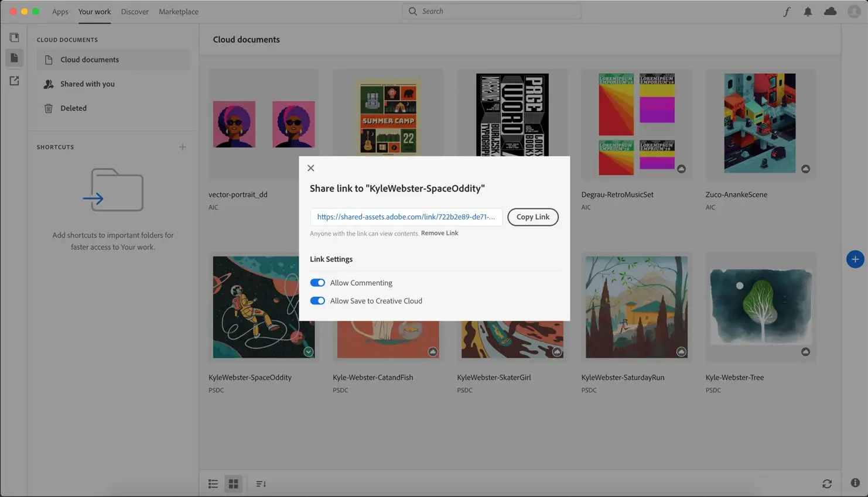Viewport: 868px width, 497px height.
Task: Switch to grid view
Action: point(233,484)
